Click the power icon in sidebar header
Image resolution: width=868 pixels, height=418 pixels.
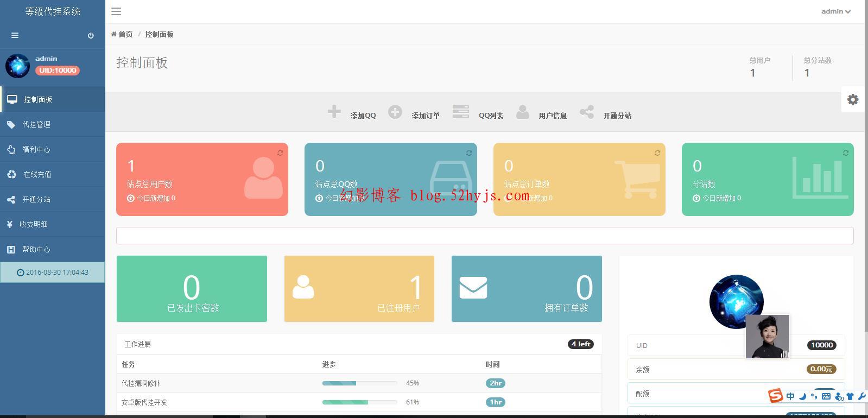[91, 36]
